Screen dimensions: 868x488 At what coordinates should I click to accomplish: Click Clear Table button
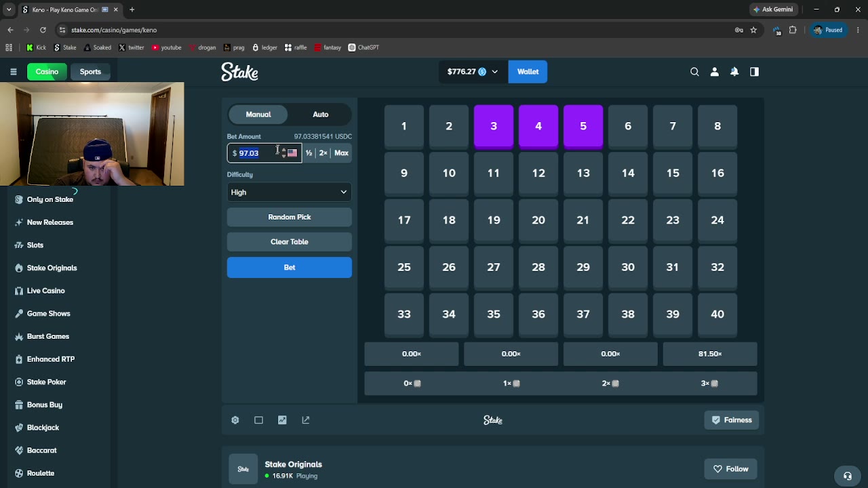click(290, 242)
